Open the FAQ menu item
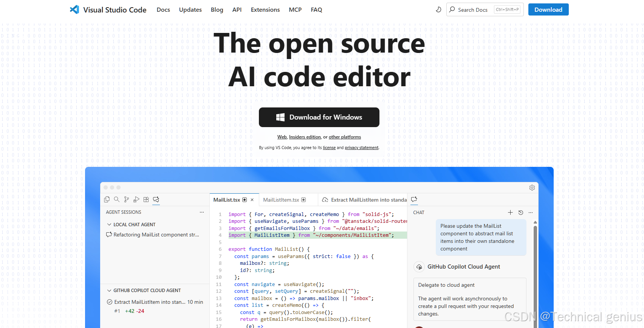The width and height of the screenshot is (644, 328). click(316, 10)
